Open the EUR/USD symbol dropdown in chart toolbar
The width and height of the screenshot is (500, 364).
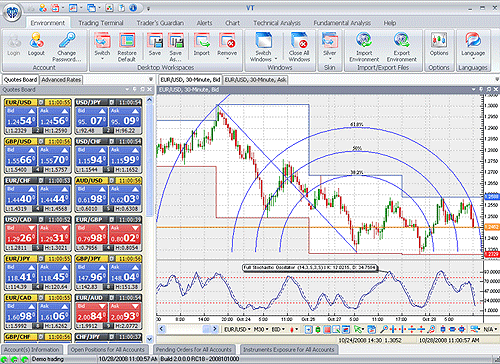pos(236,329)
